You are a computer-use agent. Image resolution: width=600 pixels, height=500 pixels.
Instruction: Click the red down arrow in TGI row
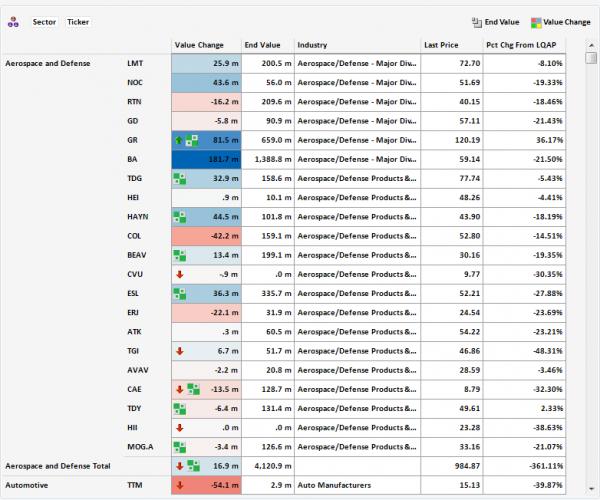pyautogui.click(x=179, y=351)
